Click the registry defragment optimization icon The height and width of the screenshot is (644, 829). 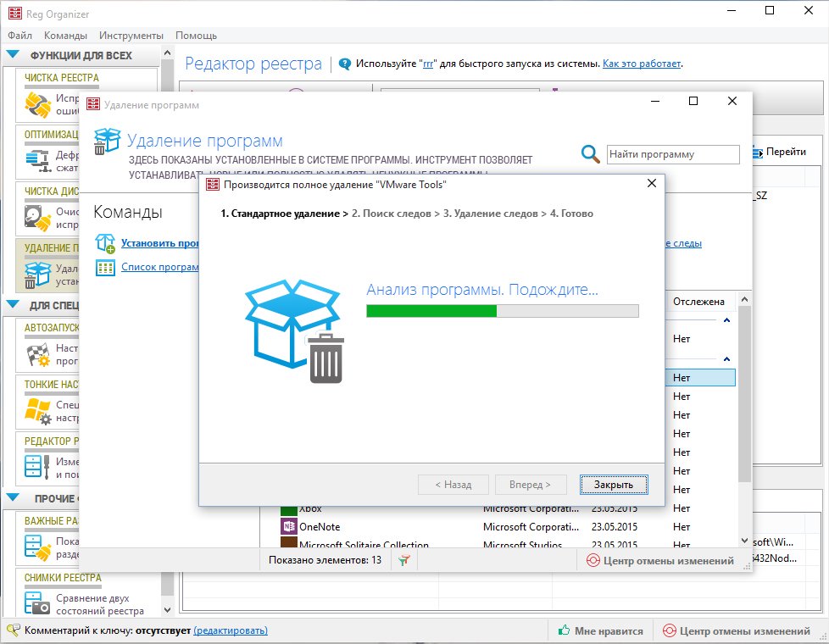(37, 162)
